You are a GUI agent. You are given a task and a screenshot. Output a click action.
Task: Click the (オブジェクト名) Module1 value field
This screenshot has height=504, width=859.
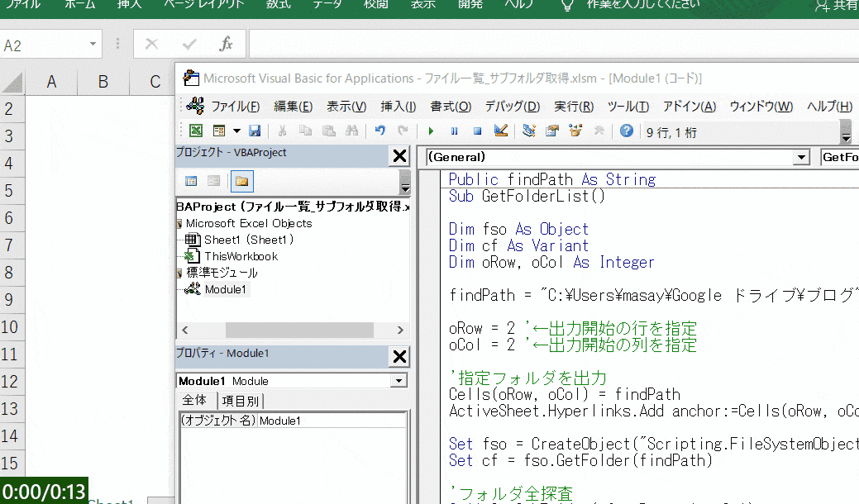click(x=332, y=421)
